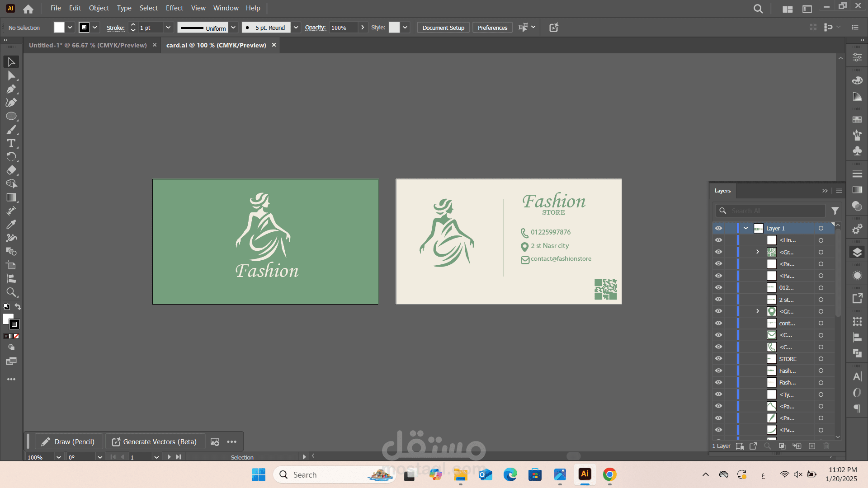Select the Eyedropper tool
Viewport: 868px width, 488px height.
pos(11,225)
